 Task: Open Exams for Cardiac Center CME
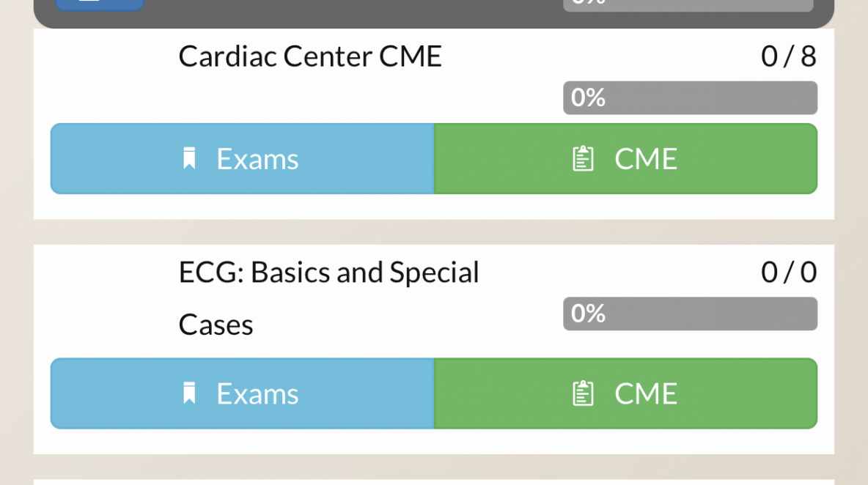click(x=242, y=159)
